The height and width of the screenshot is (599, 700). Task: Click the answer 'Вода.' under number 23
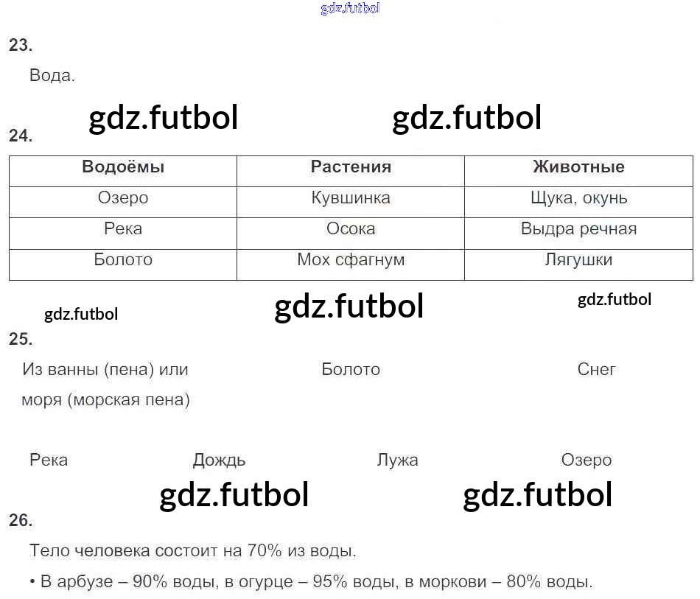(52, 75)
